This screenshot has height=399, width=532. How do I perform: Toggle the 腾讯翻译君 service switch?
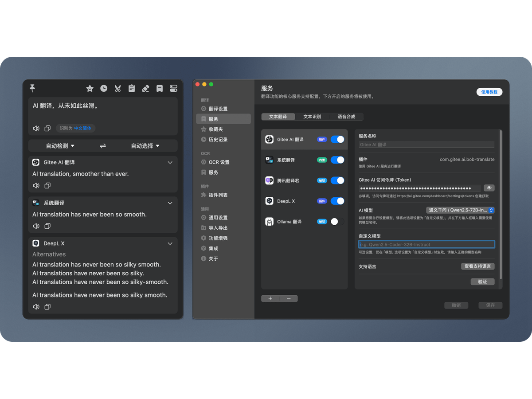(x=337, y=180)
